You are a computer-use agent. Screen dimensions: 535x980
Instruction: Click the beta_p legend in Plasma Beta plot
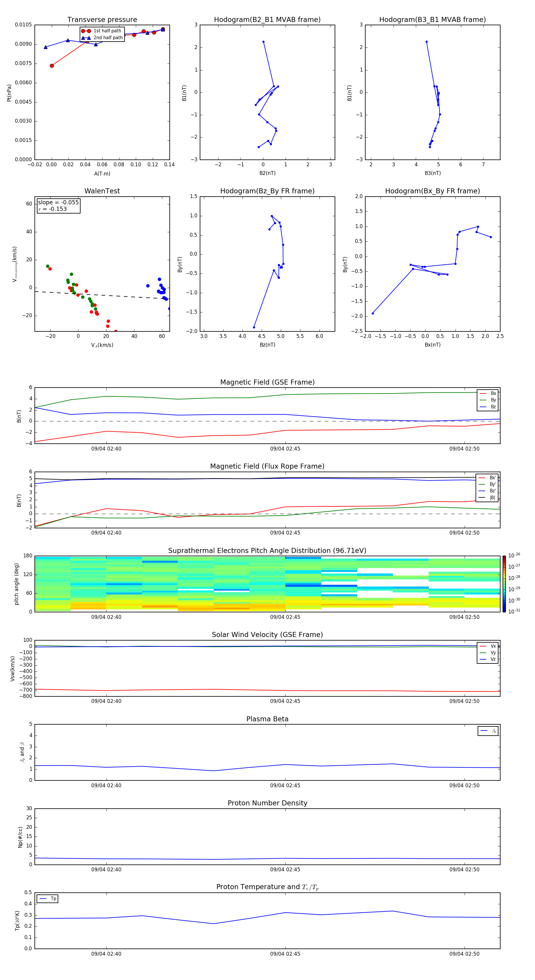tap(488, 731)
